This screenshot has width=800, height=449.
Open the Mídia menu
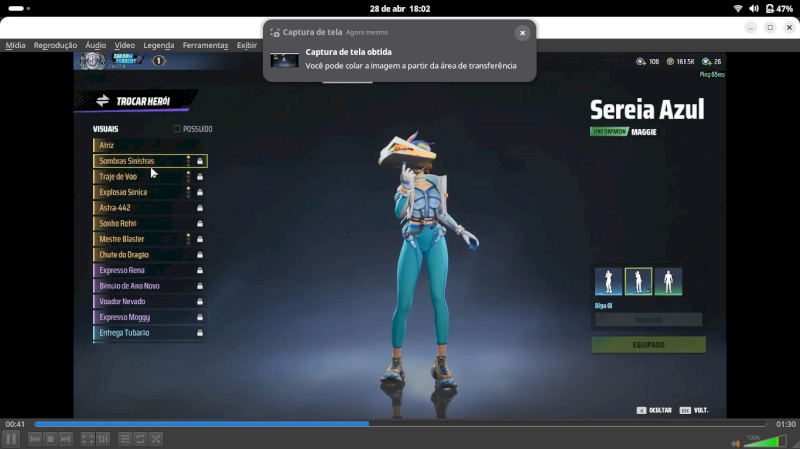15,45
